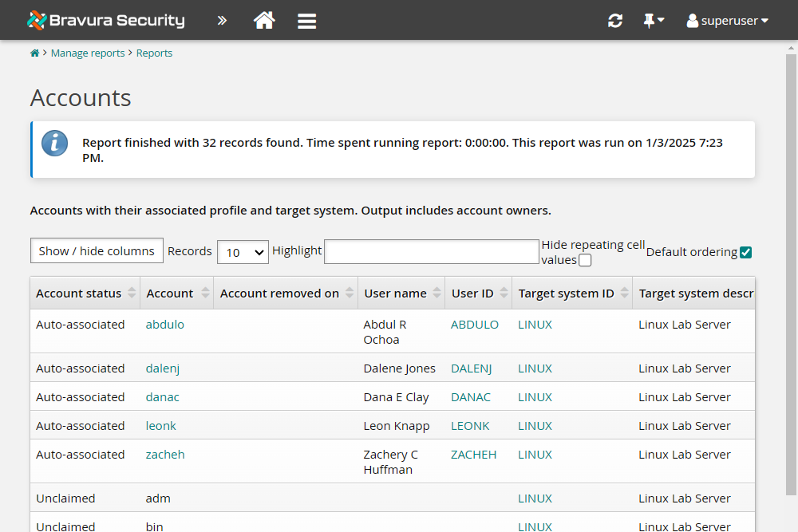Open the LINUX target system link for dalenj

[535, 368]
